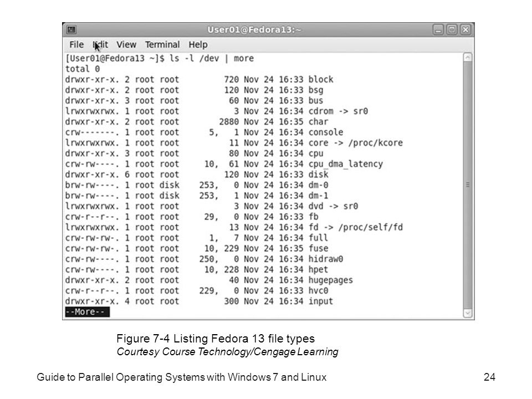Click the 'fb' device name
This screenshot has height=399, width=532.
(x=313, y=217)
